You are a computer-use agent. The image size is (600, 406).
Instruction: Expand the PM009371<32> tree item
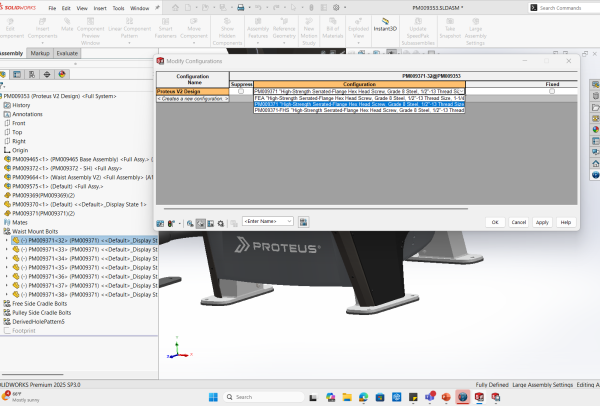tap(6, 240)
